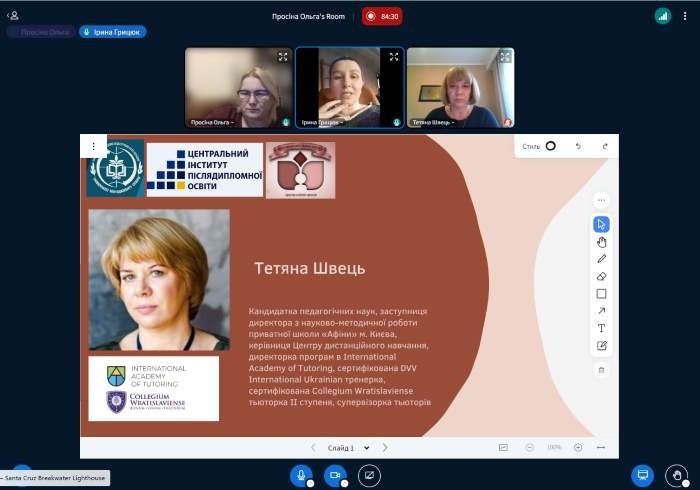Screen dimensions: 700x490
Task: Zoom out the presentation slide
Action: tap(530, 448)
